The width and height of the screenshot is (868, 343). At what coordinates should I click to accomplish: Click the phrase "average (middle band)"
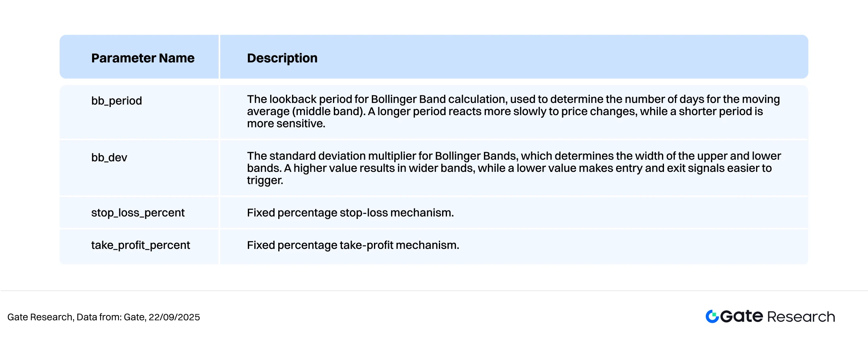[306, 111]
